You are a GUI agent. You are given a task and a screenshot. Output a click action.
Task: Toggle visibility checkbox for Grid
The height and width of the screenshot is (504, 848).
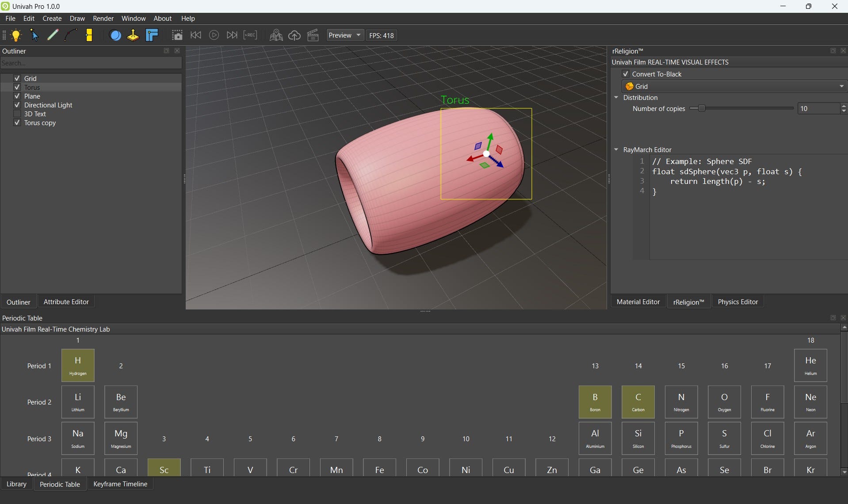click(17, 78)
